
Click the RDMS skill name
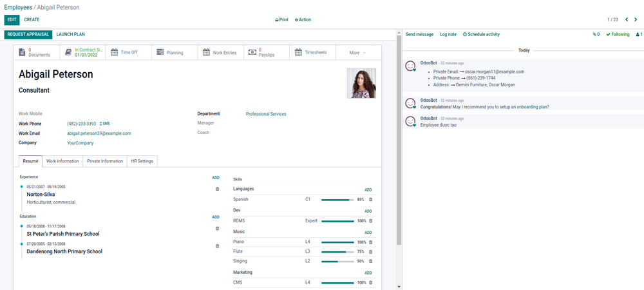tap(239, 221)
